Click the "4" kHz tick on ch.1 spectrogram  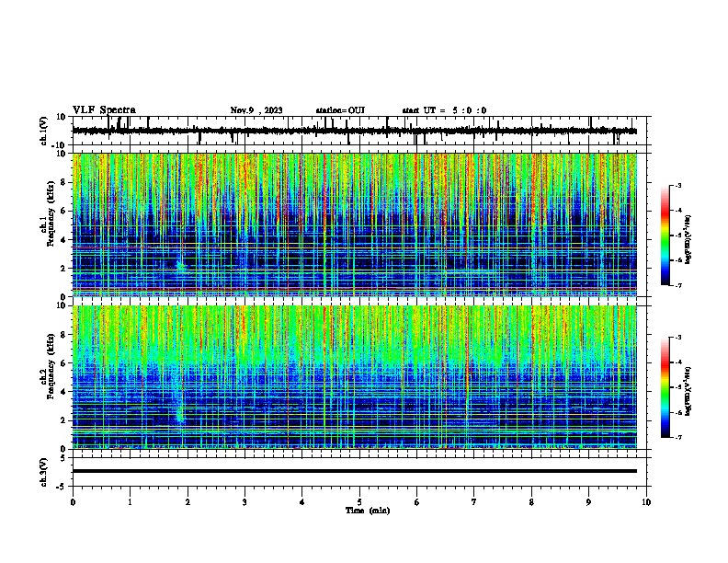63,240
